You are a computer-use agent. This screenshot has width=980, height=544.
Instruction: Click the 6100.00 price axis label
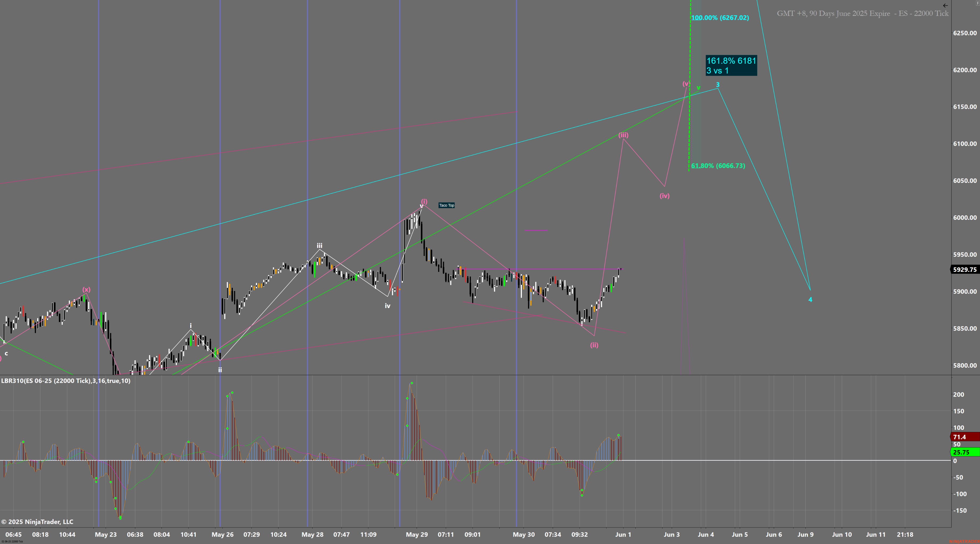pos(965,144)
